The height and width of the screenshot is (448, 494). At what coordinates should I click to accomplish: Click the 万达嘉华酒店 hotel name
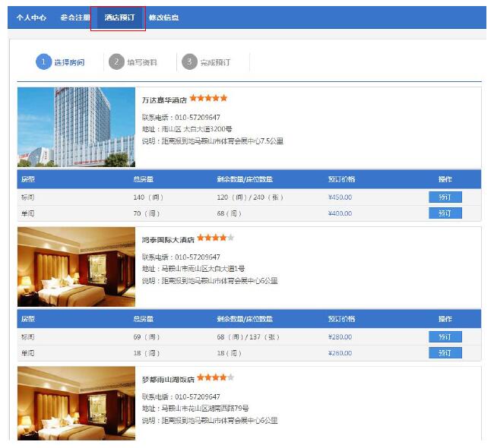click(164, 99)
